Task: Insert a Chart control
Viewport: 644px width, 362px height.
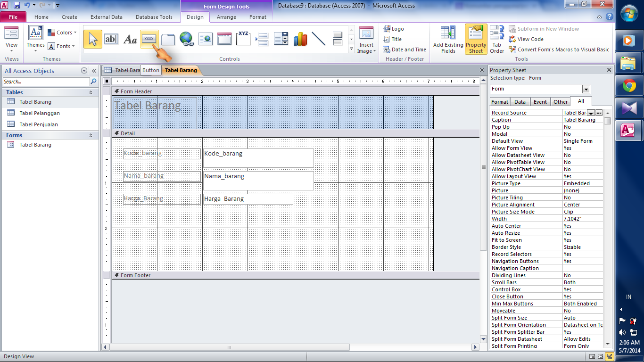Action: point(300,39)
